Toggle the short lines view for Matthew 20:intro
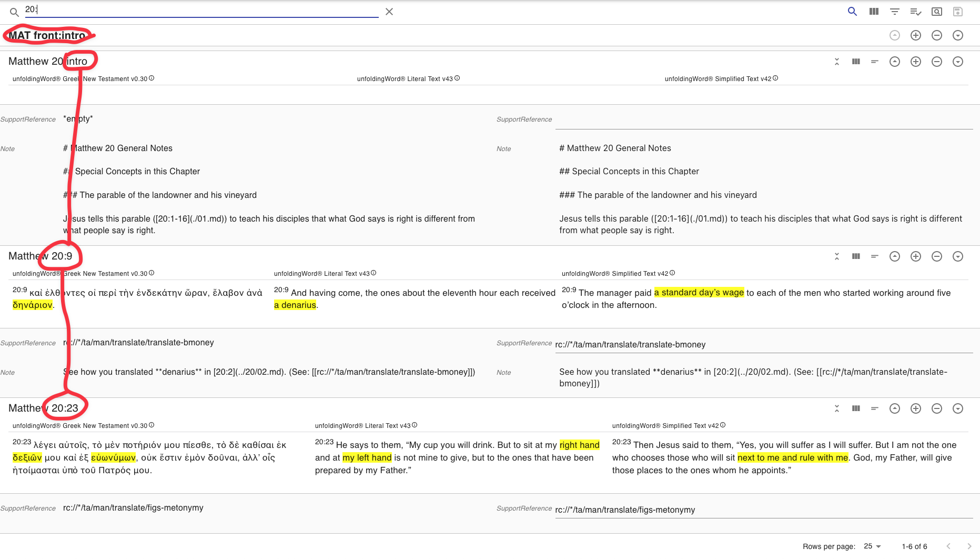The image size is (980, 559). [x=875, y=62]
